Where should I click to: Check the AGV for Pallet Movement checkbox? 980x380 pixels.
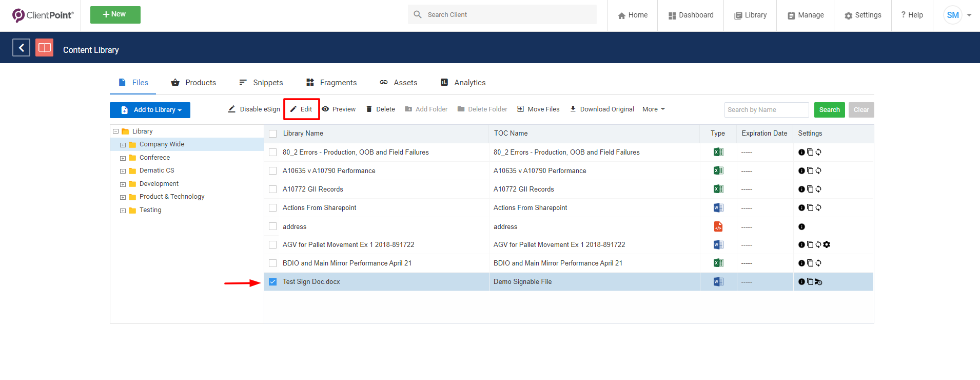point(273,244)
